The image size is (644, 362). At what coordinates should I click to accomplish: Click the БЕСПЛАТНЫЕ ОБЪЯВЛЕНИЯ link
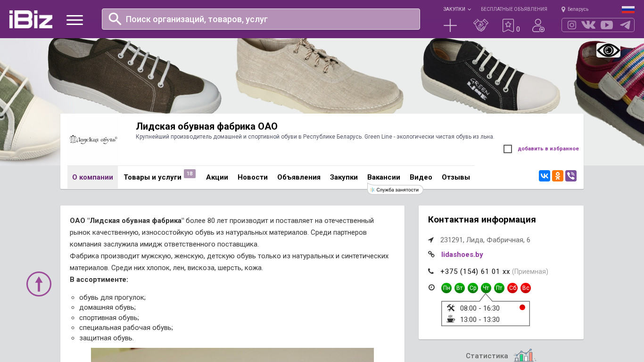(514, 9)
